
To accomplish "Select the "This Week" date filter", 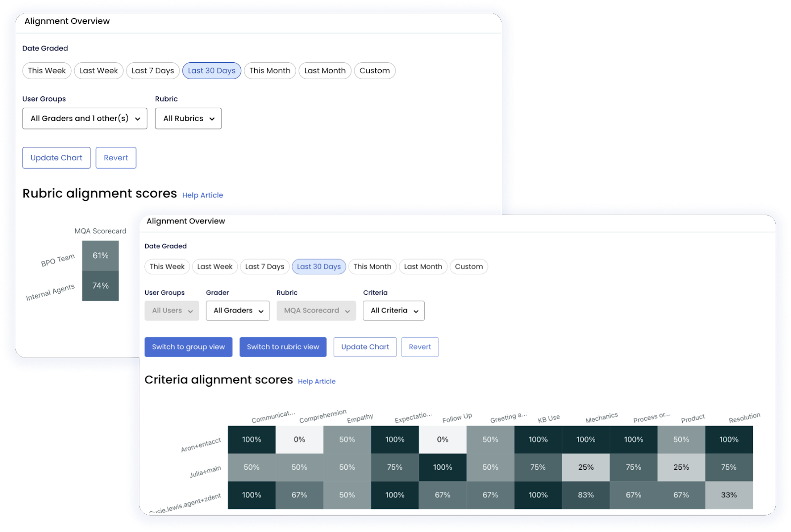I will tap(46, 70).
